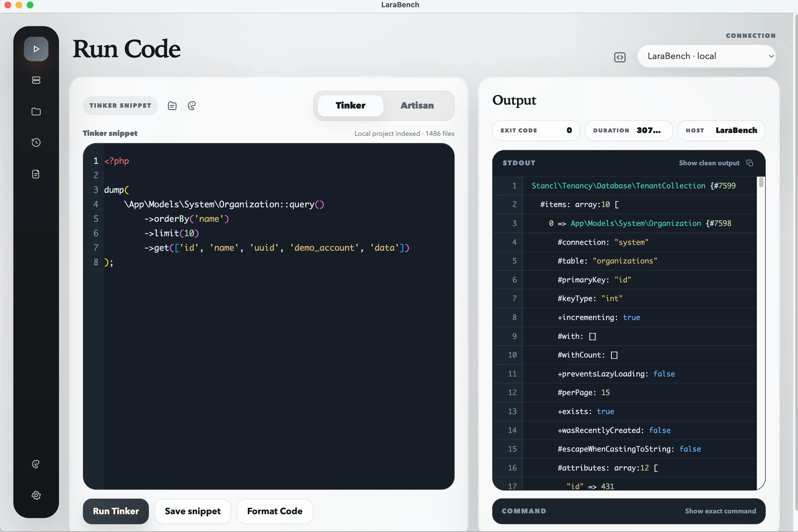Click the ->get([...]) code line
Screen dimensions: 798x532
[x=277, y=248]
